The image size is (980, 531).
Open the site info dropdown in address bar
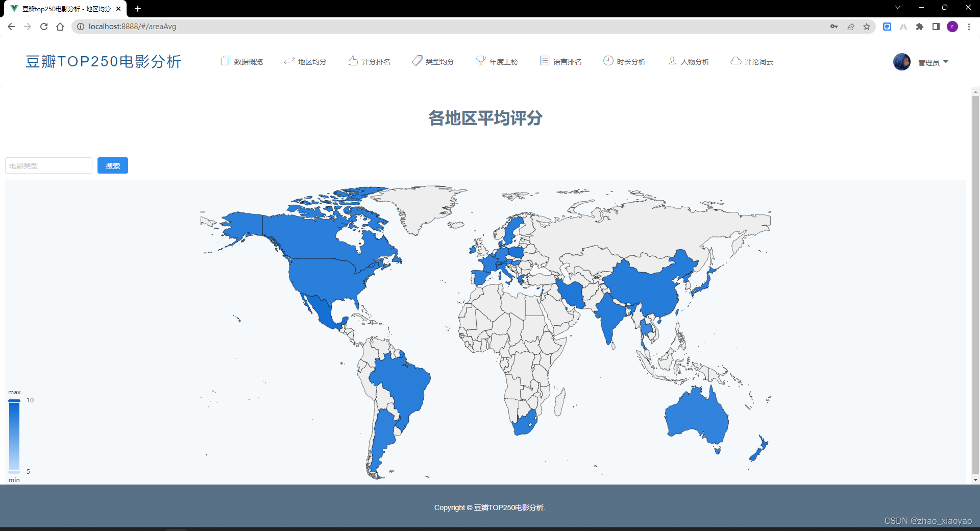pos(81,27)
